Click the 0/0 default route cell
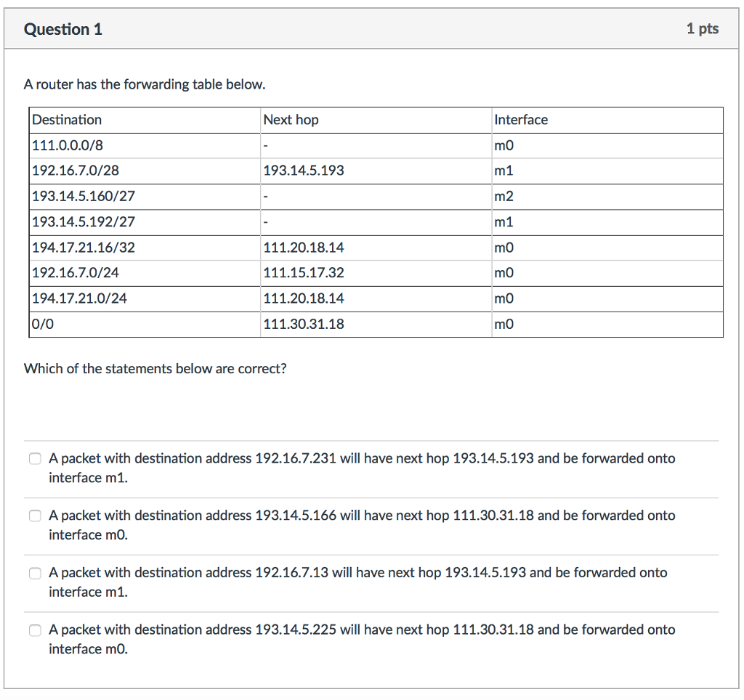Viewport: 744px width, 700px height. pos(41,324)
